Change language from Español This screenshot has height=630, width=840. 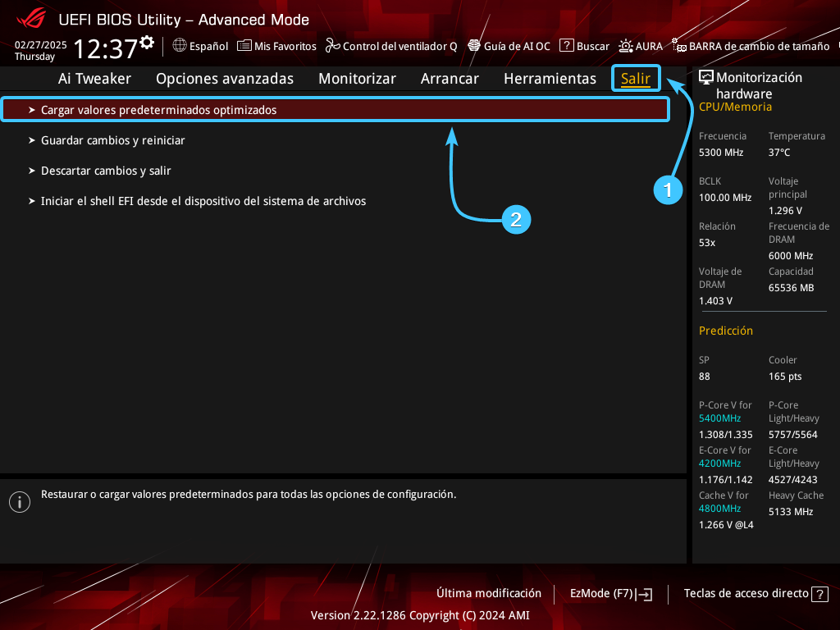click(x=208, y=46)
